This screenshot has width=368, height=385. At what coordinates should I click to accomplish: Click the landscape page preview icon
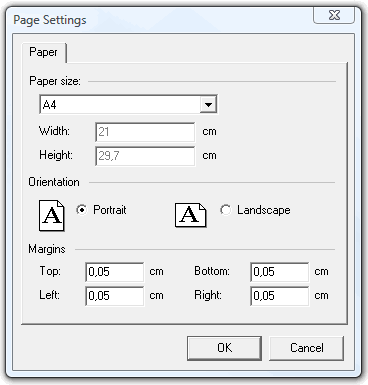click(x=191, y=215)
